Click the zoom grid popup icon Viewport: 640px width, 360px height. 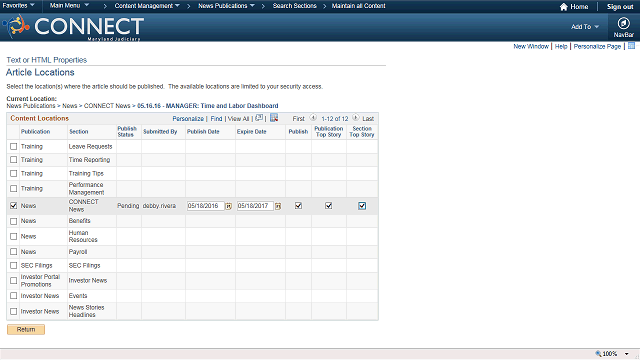(259, 118)
